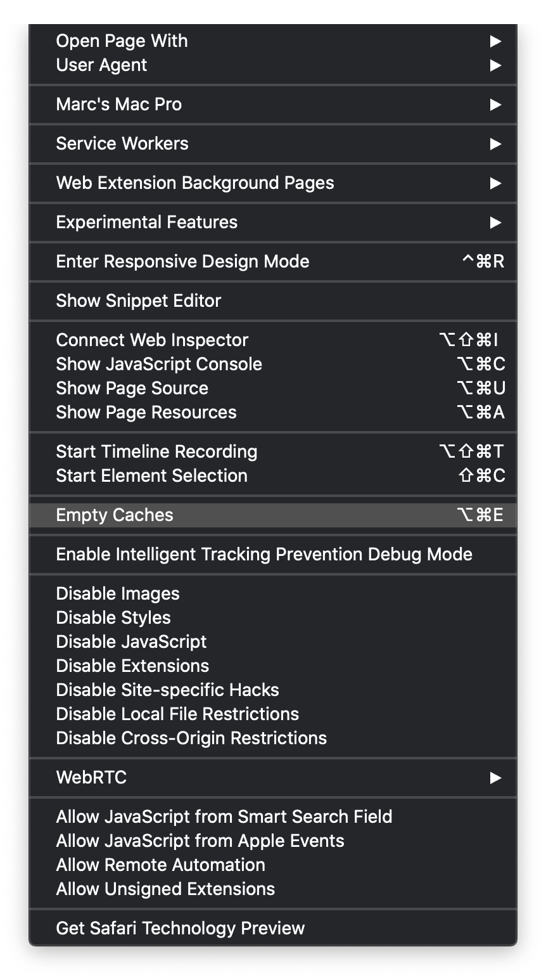Choose Show Page Source
The width and height of the screenshot is (546, 980).
tap(132, 389)
